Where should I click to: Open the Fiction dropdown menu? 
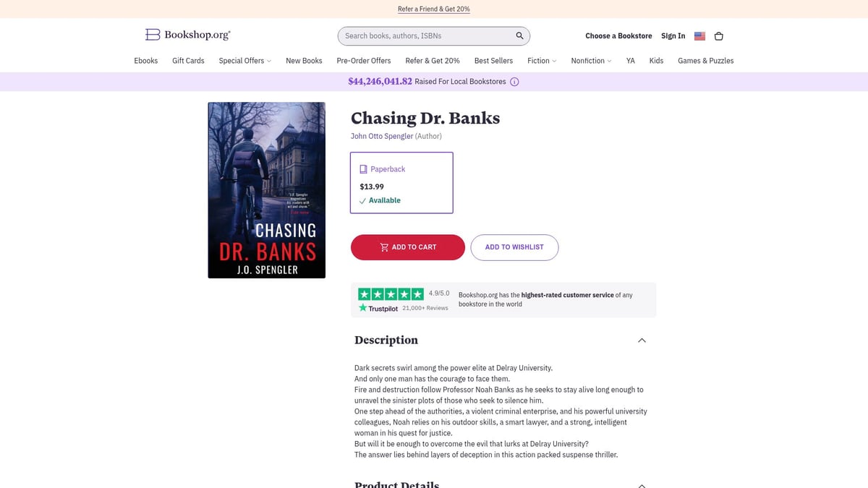tap(542, 61)
